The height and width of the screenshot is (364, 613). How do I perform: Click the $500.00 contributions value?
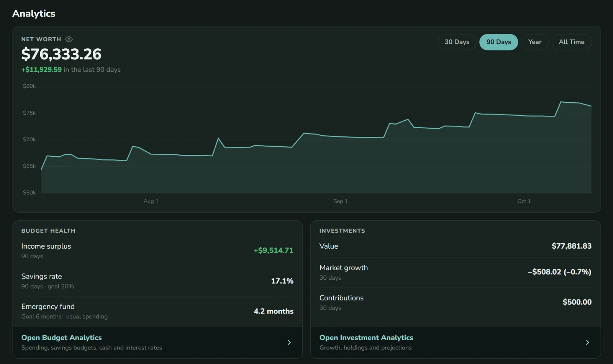pos(577,302)
